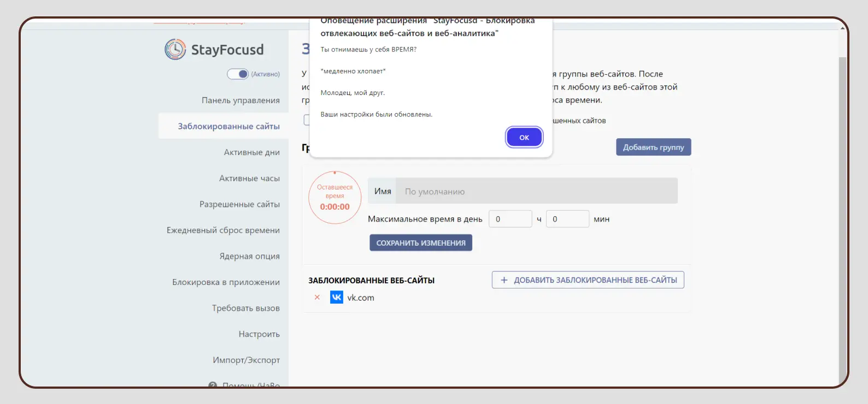Click the StayFocusd clock logo icon
The height and width of the screenshot is (404, 868).
(175, 50)
